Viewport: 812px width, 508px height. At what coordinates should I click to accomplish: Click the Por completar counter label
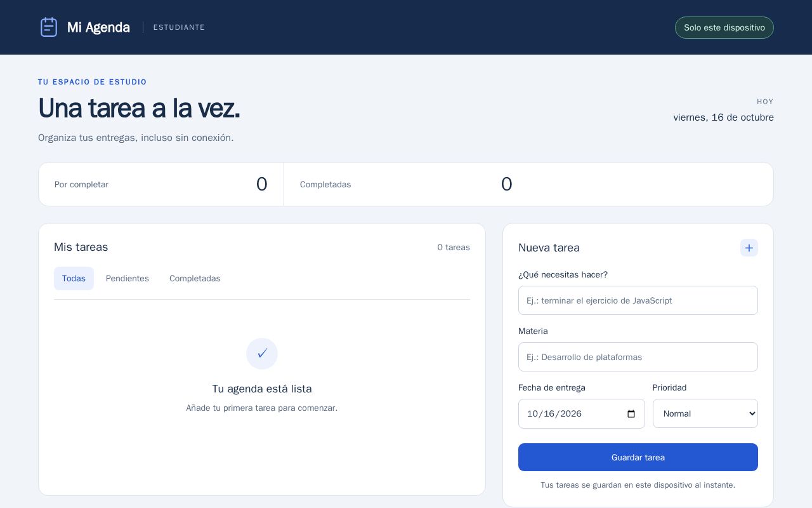[81, 184]
